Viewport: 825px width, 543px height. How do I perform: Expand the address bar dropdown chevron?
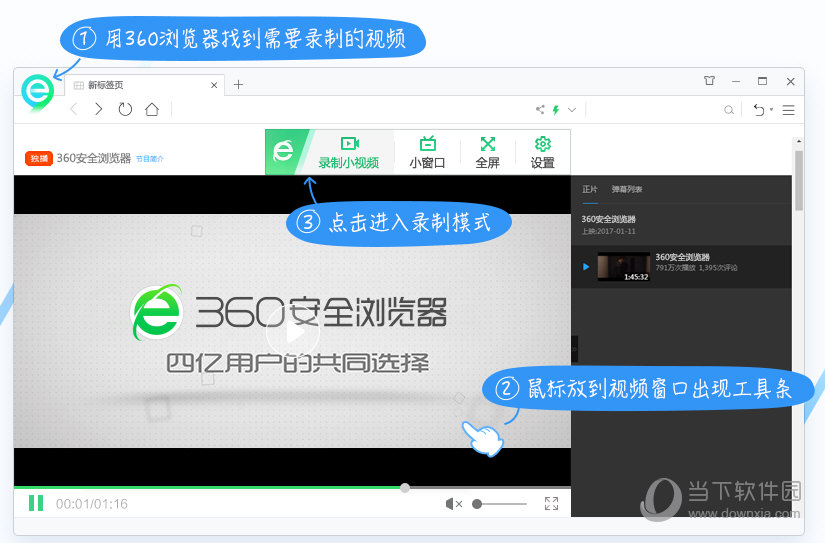(572, 109)
